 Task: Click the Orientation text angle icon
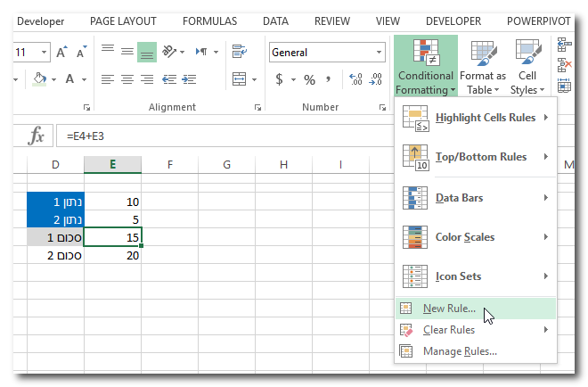(172, 53)
